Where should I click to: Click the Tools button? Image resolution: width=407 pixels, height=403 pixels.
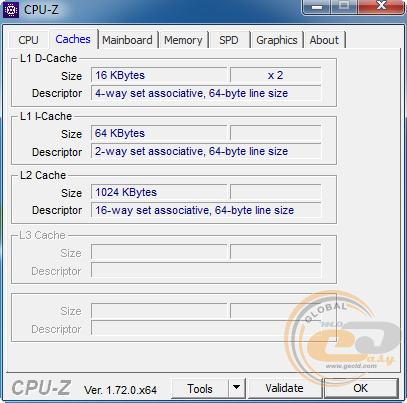[x=200, y=388]
